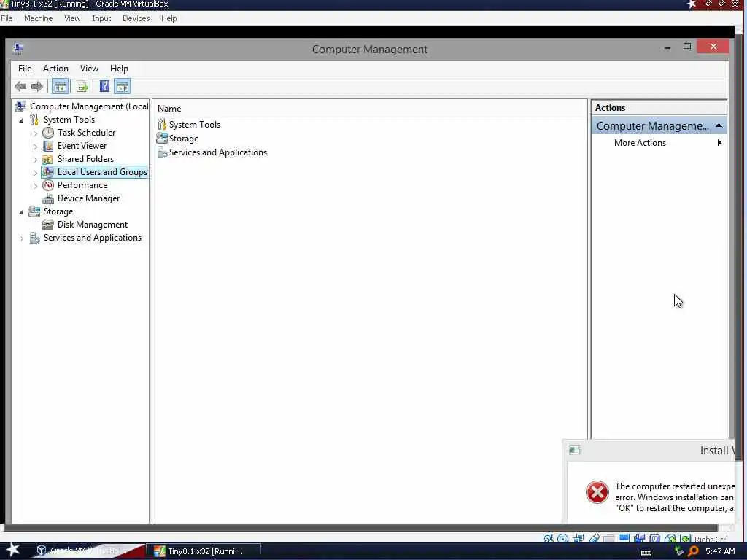Open the Help toolbar icon

pyautogui.click(x=104, y=87)
